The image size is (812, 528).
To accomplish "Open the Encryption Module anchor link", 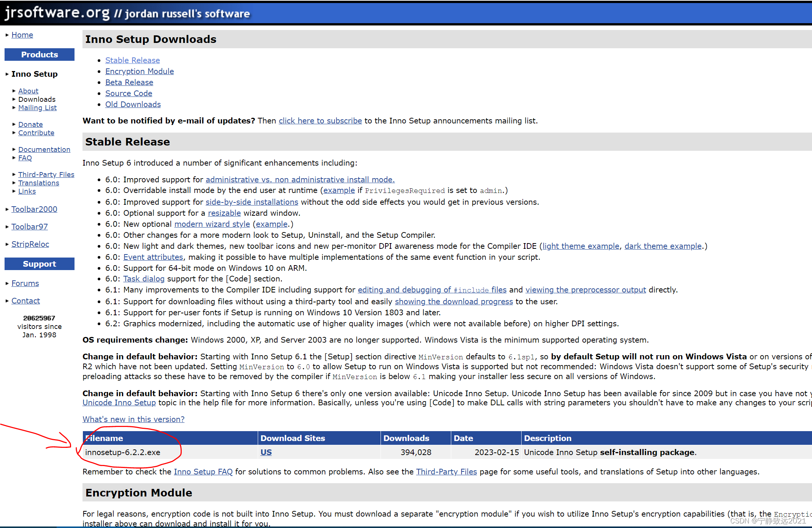I will click(140, 71).
